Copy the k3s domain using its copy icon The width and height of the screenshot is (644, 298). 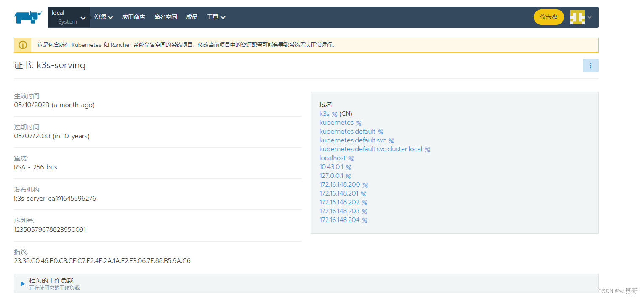point(335,113)
